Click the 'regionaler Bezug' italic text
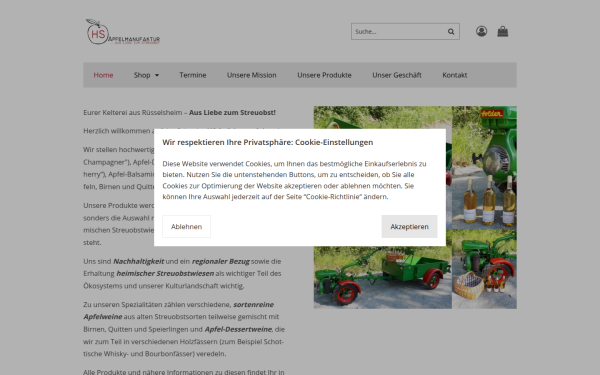600x375 pixels. (220, 261)
